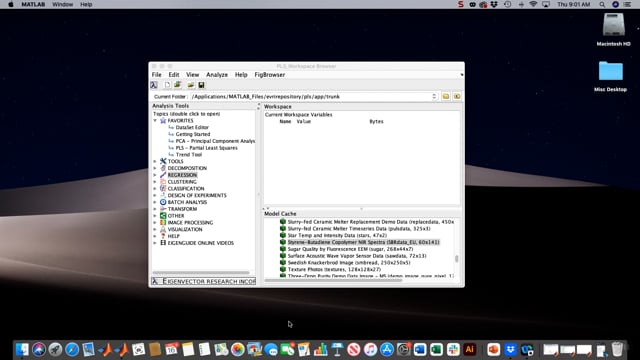Click the Bytes column header in Workspace
The height and width of the screenshot is (360, 640).
coord(376,122)
